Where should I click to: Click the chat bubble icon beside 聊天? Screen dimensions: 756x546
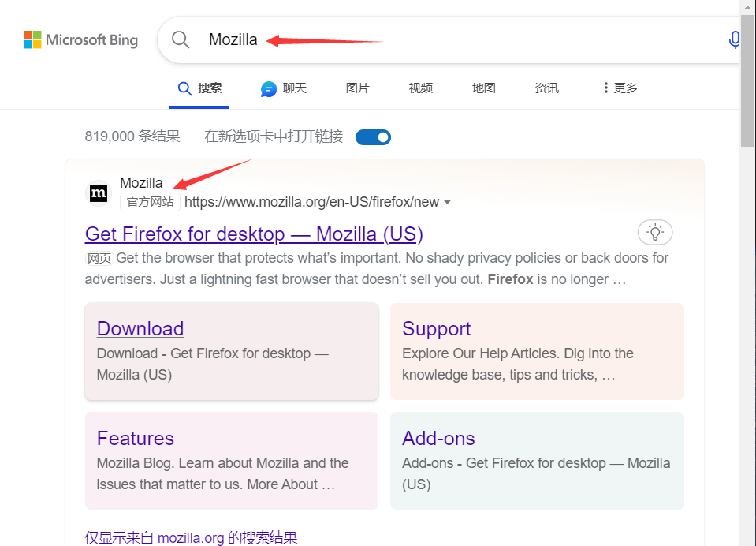269,89
